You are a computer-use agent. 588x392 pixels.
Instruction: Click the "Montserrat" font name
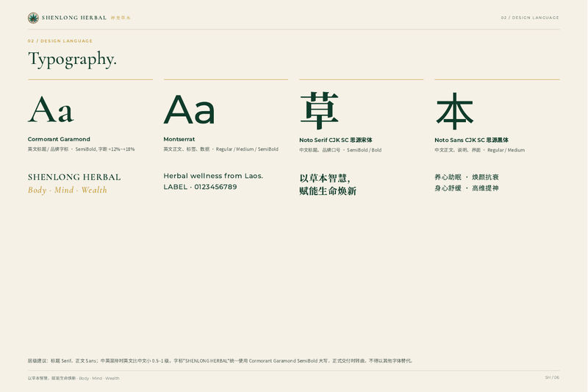[x=179, y=139]
